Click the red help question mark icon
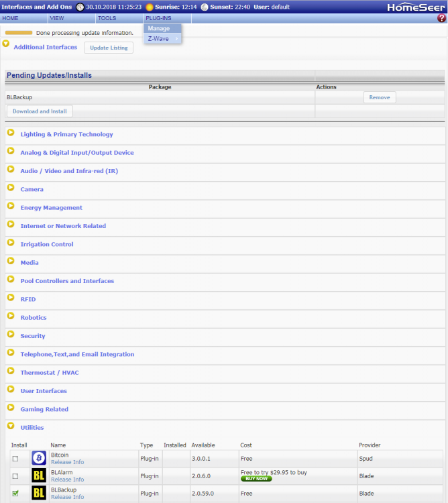448x503 pixels. 441,18
